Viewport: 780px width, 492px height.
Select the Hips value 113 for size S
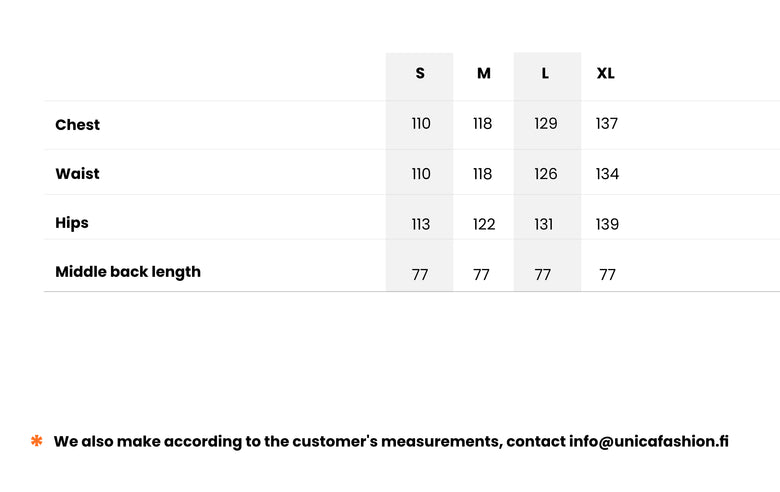tap(421, 224)
